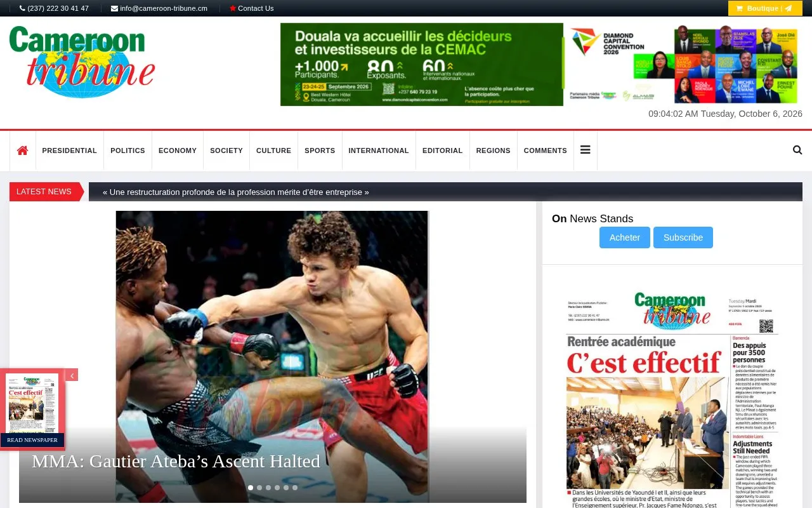The image size is (812, 508).
Task: Go to the EDITORIAL section
Action: coord(443,150)
